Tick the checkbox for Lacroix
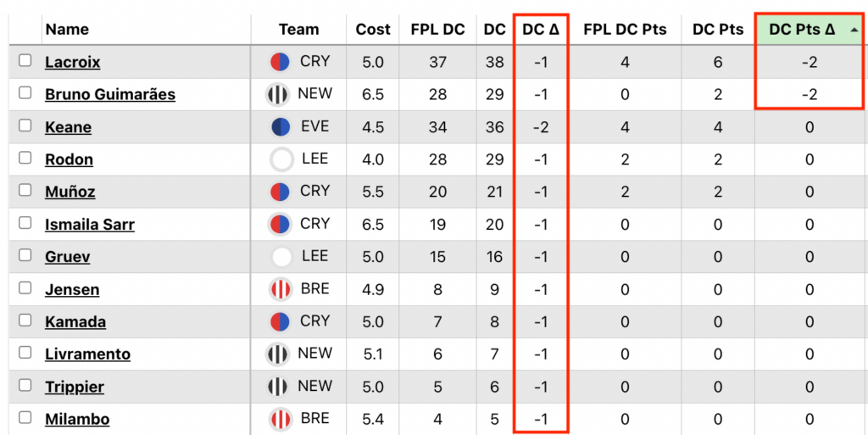Image resolution: width=868 pixels, height=435 pixels. tap(25, 61)
